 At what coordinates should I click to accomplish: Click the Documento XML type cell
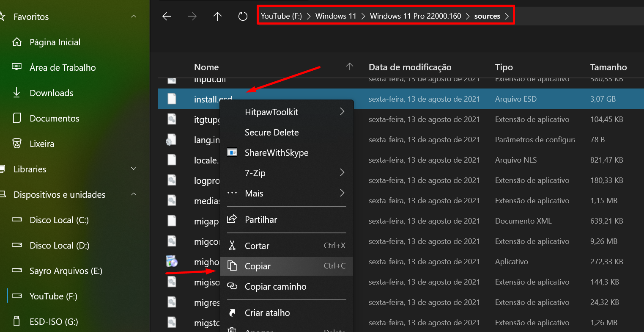click(523, 221)
